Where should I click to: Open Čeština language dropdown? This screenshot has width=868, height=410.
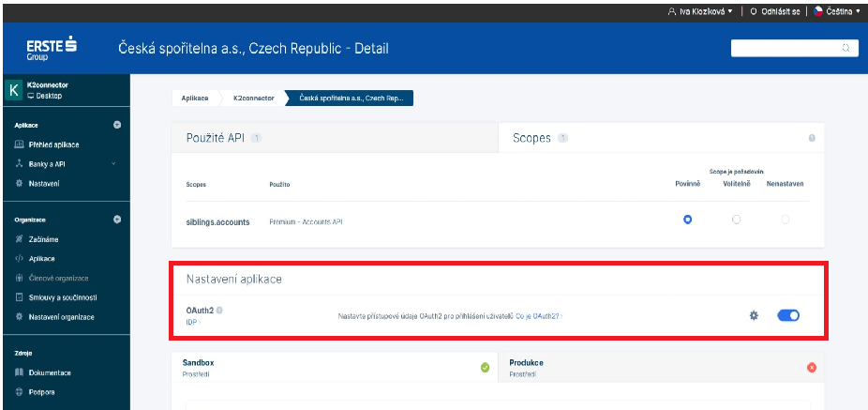click(837, 11)
